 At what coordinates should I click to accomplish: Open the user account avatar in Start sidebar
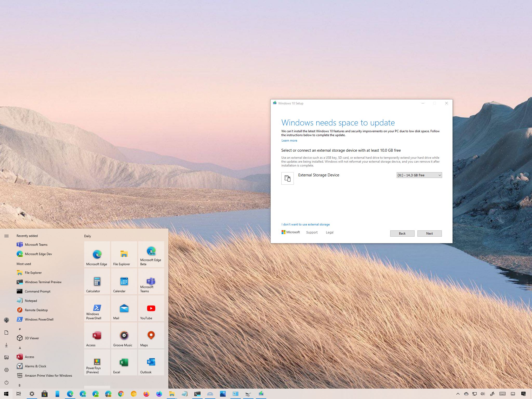6,320
